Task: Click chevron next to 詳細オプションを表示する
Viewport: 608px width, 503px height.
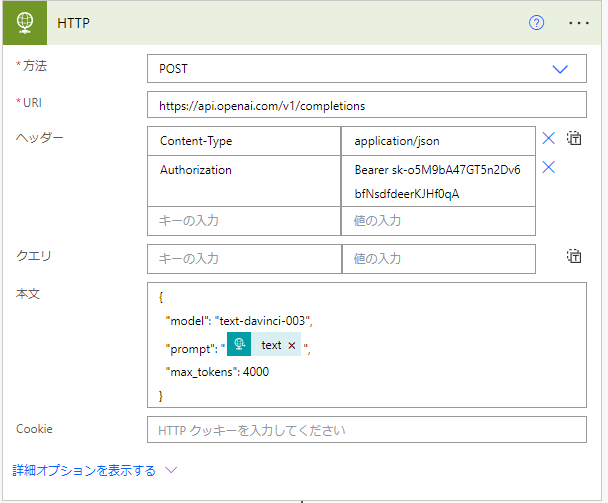Action: [171, 470]
